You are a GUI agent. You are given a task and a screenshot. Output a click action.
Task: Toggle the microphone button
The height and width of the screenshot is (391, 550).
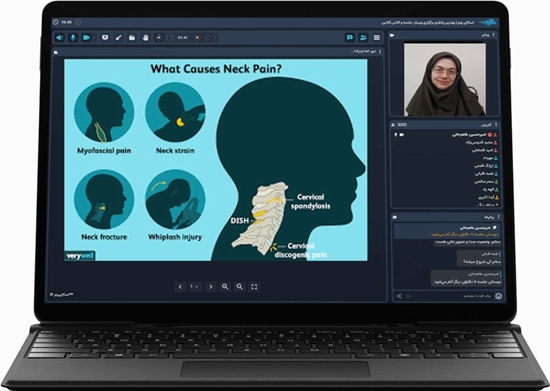click(73, 38)
